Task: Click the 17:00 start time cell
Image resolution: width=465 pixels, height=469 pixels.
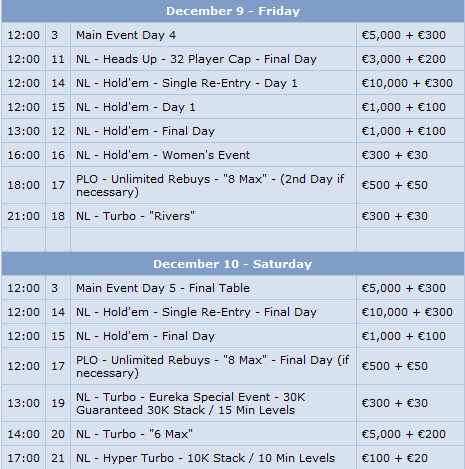Action: pyautogui.click(x=23, y=458)
